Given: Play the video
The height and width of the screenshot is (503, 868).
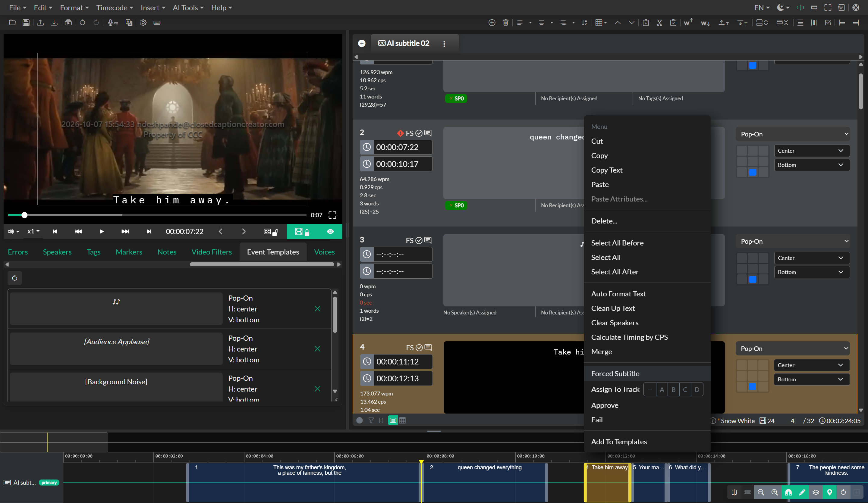Looking at the screenshot, I should [x=102, y=231].
